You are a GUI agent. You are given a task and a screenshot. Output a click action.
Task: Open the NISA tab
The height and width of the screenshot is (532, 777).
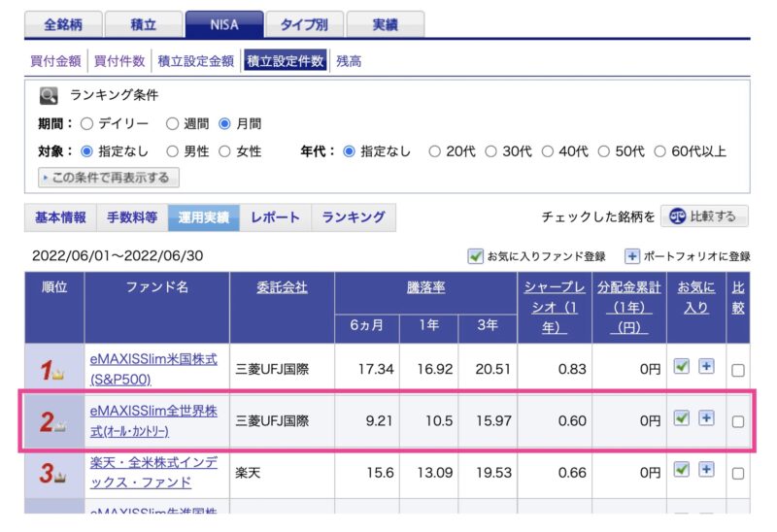(x=224, y=24)
